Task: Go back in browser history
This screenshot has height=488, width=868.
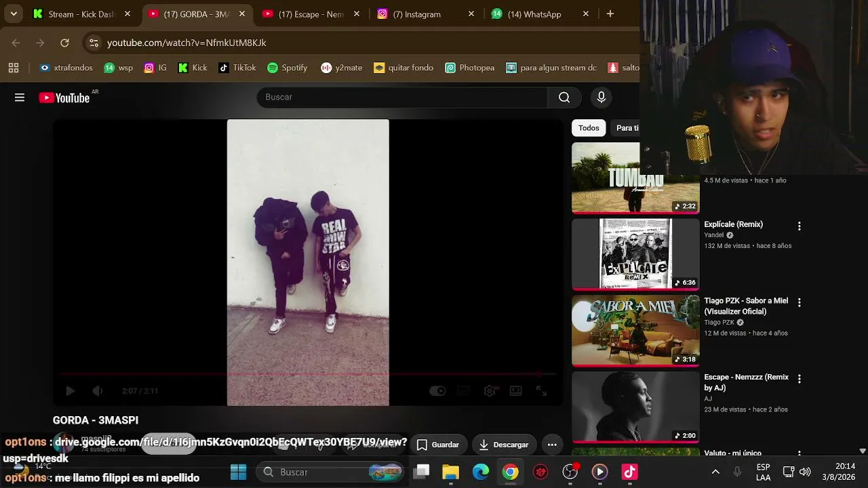Action: pos(16,43)
